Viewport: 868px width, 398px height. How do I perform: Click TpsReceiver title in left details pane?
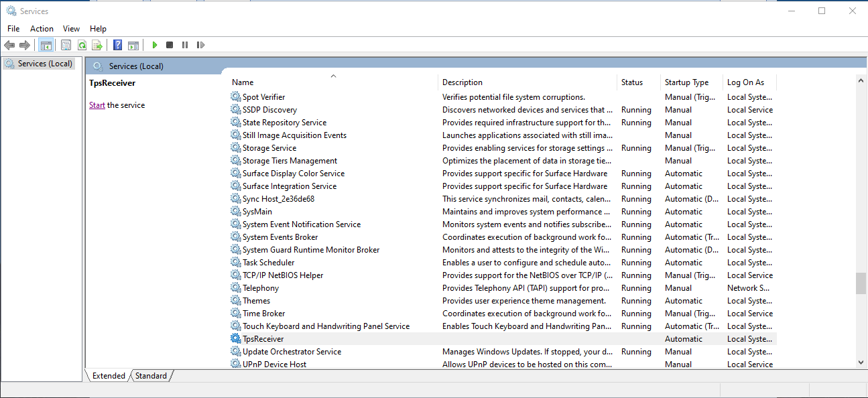pos(113,83)
